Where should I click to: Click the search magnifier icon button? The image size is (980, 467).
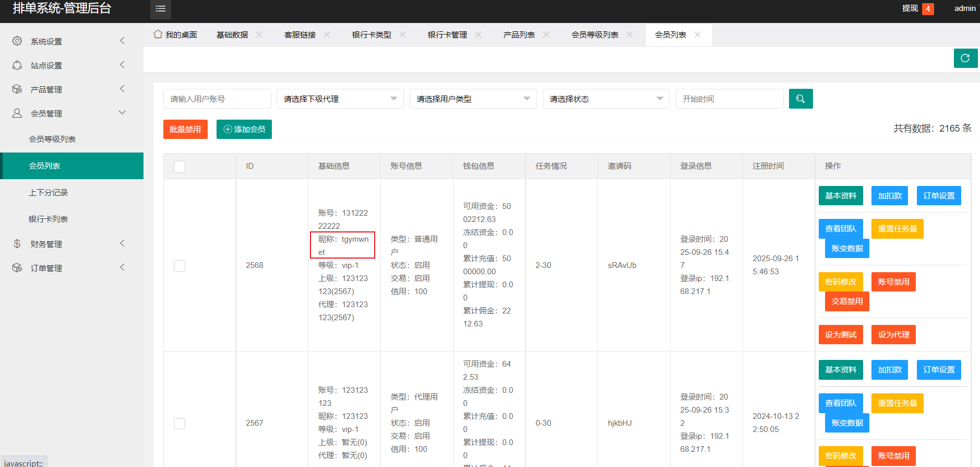(x=800, y=99)
